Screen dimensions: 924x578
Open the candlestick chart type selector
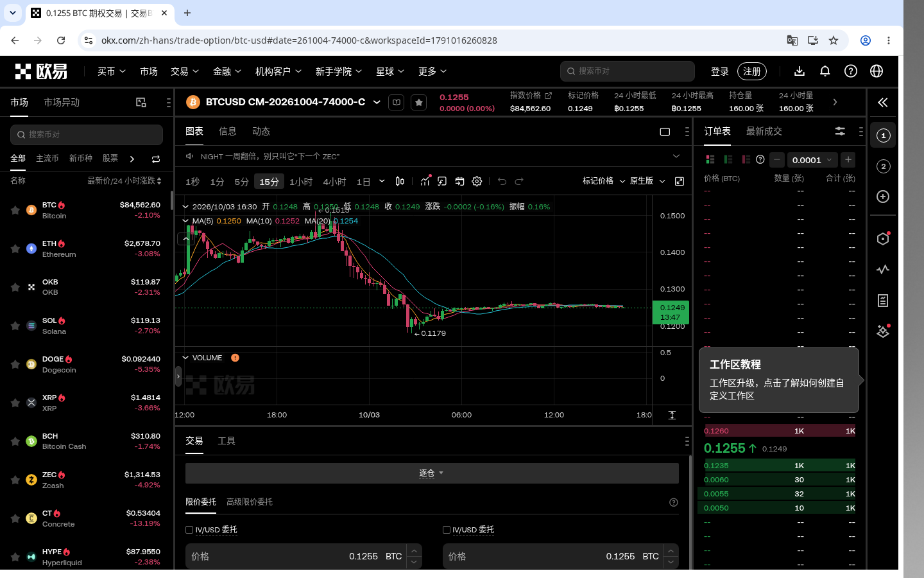coord(400,181)
